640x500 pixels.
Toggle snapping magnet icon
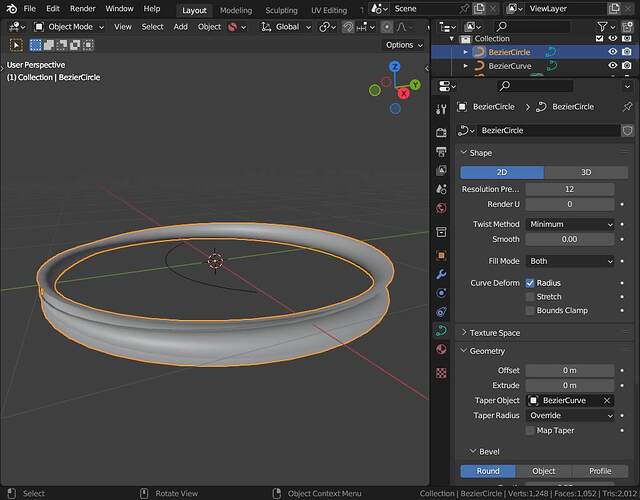coord(348,27)
